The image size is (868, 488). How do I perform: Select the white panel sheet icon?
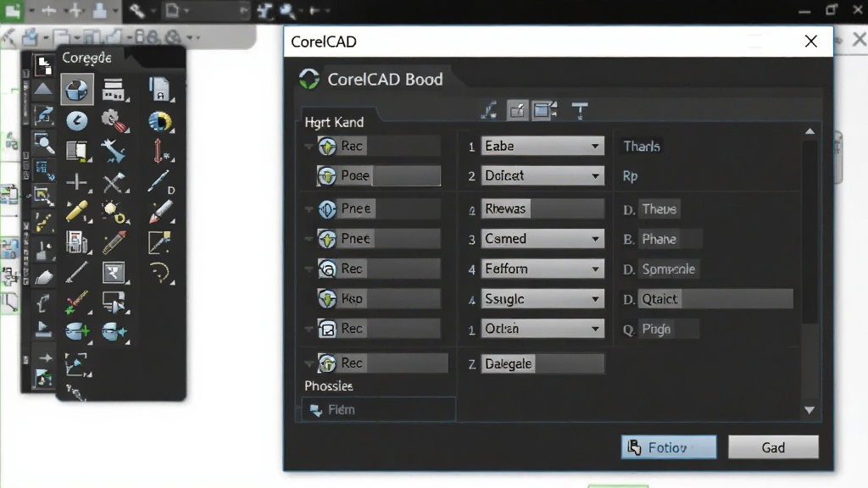coord(77,151)
